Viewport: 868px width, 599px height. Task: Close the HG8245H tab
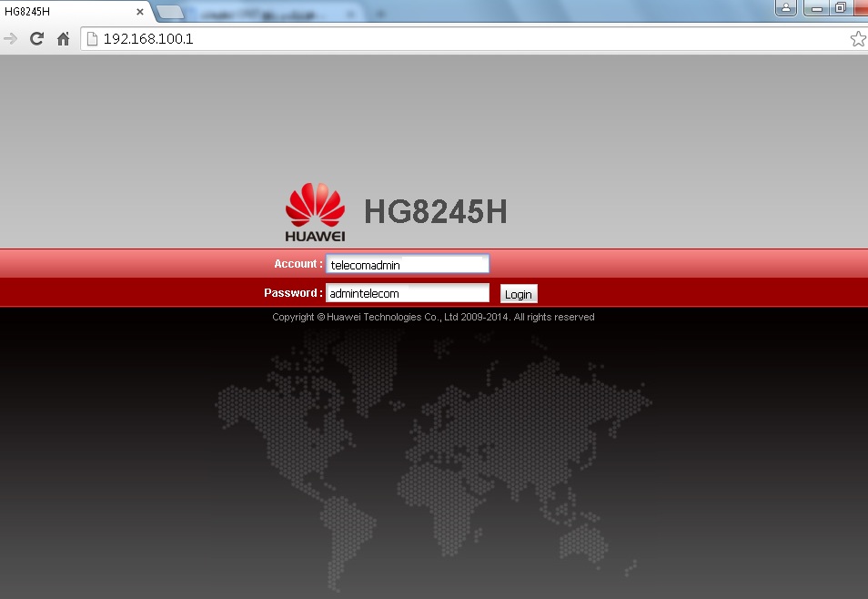[x=139, y=12]
